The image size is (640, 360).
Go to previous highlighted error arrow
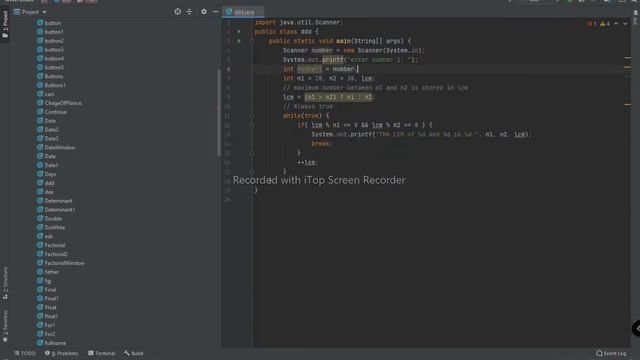[616, 24]
